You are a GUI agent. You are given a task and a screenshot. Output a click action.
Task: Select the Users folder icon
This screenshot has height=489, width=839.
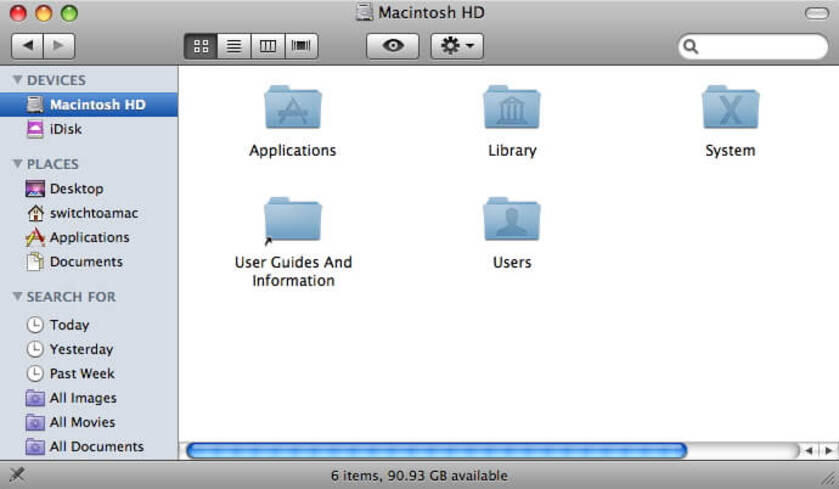[x=512, y=219]
